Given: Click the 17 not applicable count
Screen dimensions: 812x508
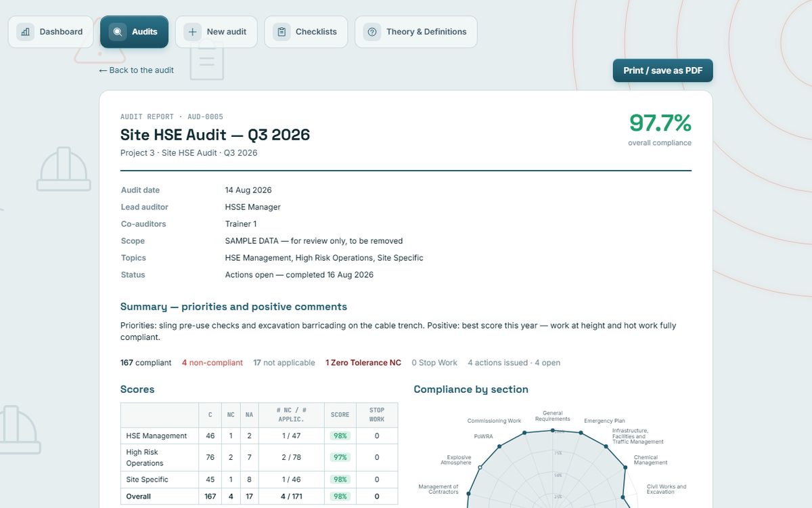Looking at the screenshot, I should pyautogui.click(x=284, y=363).
